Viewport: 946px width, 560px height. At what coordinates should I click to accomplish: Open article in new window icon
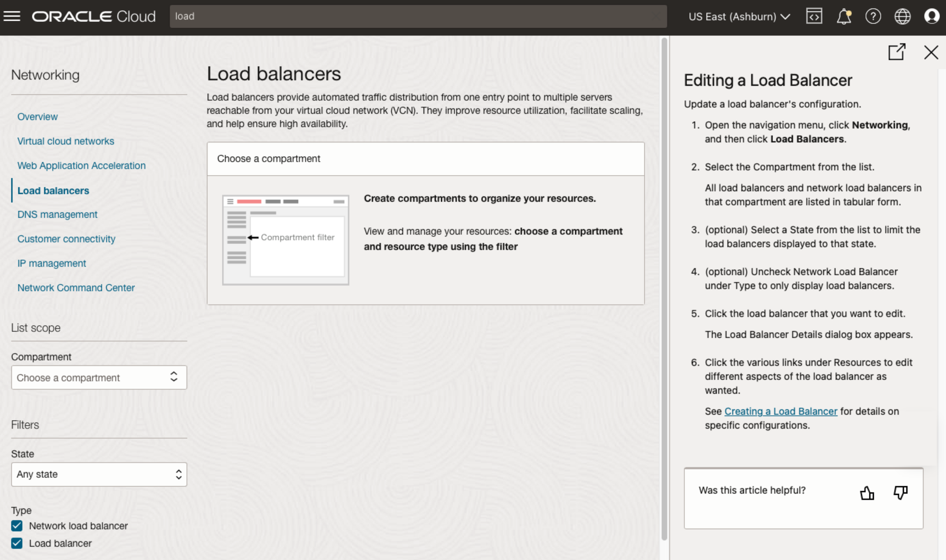pyautogui.click(x=897, y=52)
